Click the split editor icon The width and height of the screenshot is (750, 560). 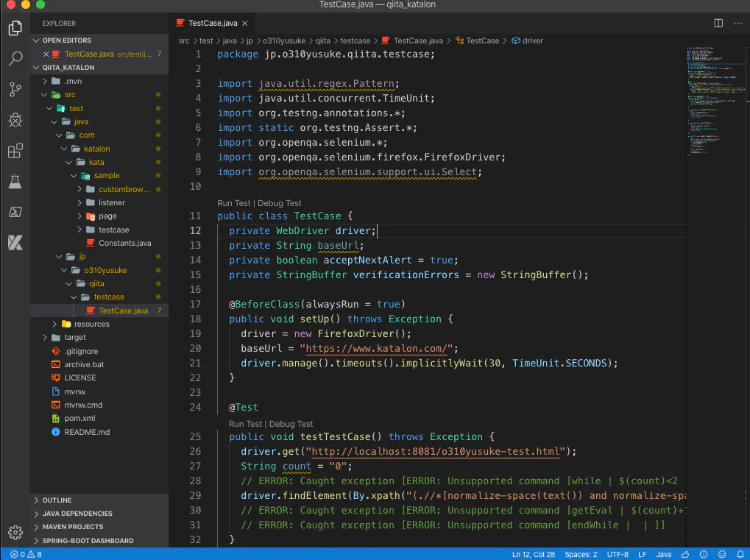point(718,23)
